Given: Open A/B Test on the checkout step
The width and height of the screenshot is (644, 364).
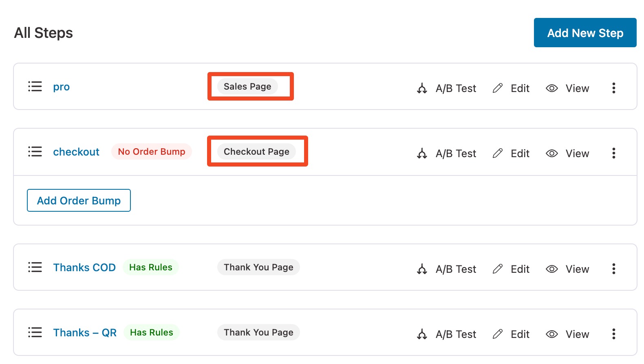Looking at the screenshot, I should pyautogui.click(x=447, y=153).
